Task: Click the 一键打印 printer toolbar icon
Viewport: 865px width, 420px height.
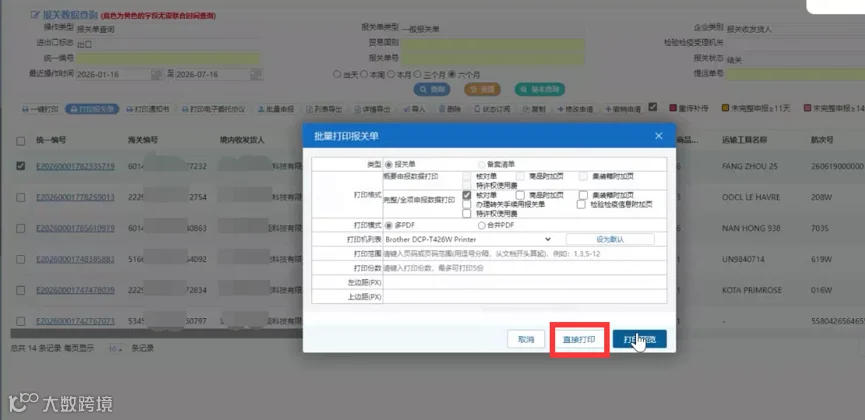Action: 25,109
